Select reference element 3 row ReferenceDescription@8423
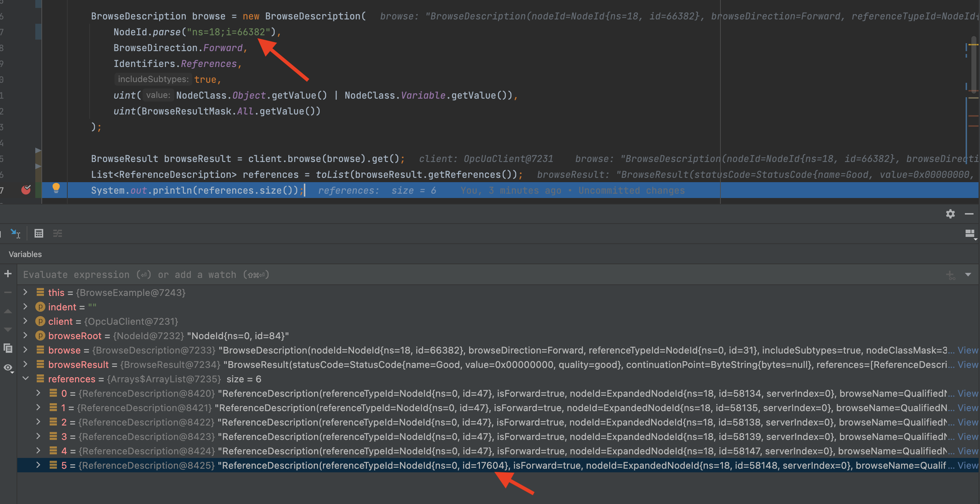Screen dimensions: 980x504 pyautogui.click(x=498, y=436)
